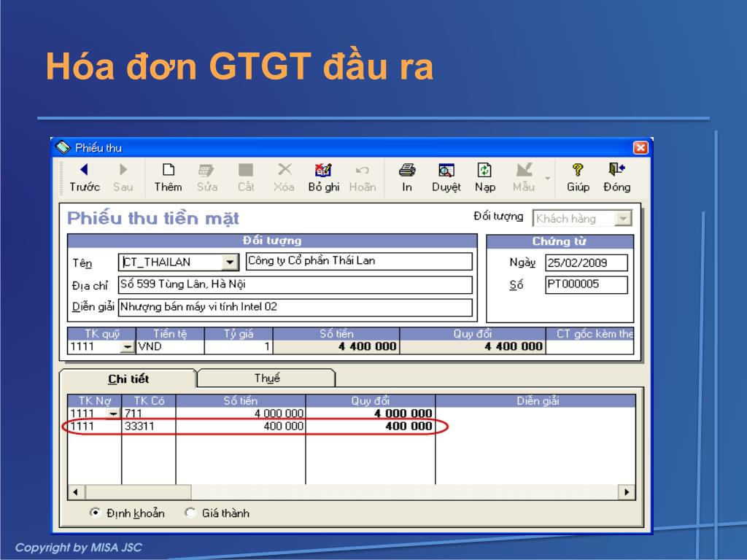Expand the CT_THAILAN name dropdown
This screenshot has height=560, width=747.
tap(230, 262)
